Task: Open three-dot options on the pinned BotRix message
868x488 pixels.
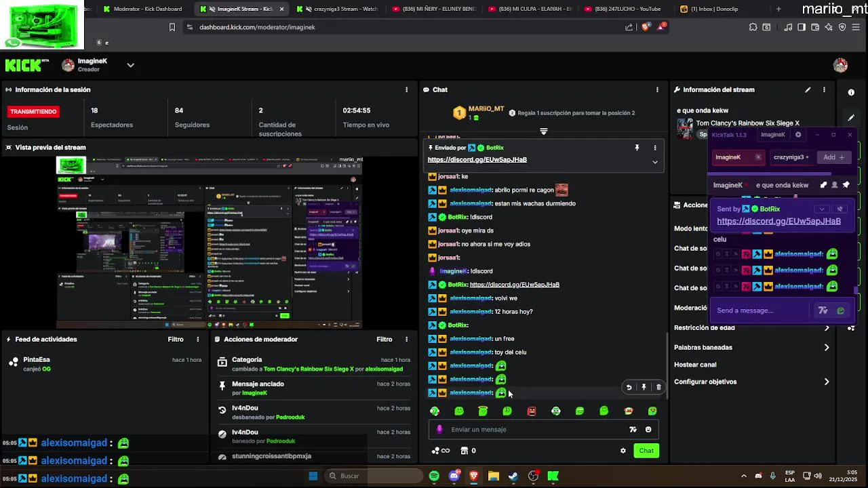Action: pyautogui.click(x=655, y=147)
